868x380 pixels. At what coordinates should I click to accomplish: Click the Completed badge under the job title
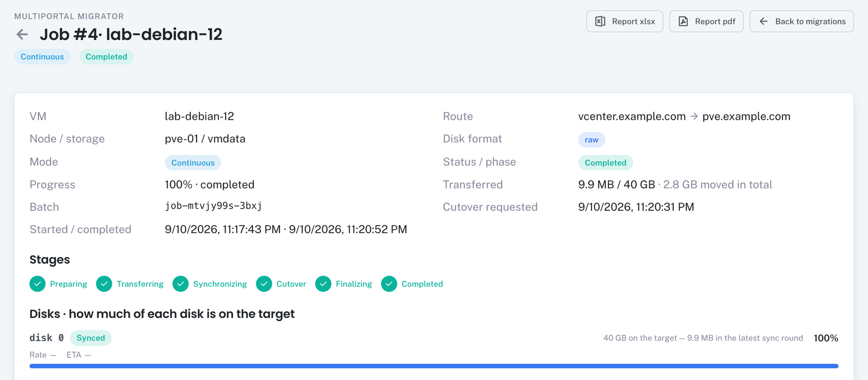pyautogui.click(x=107, y=57)
